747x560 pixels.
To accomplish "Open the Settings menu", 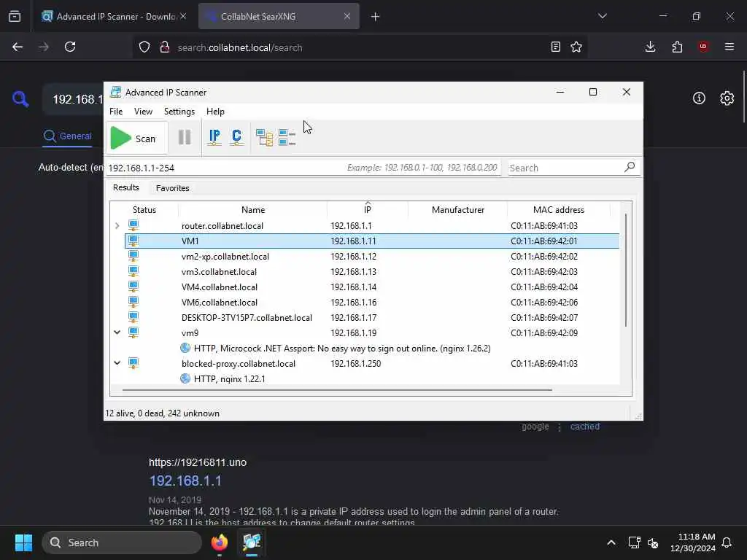I will (x=179, y=112).
